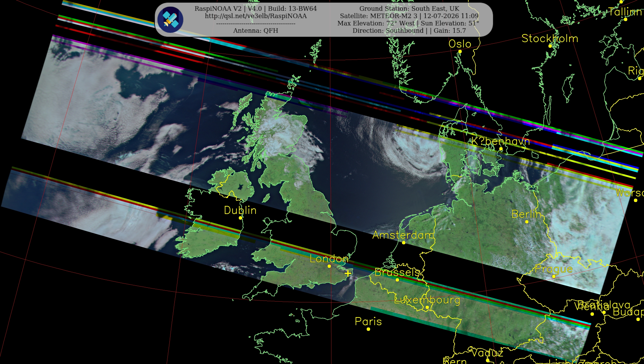Click the "Direction: Southbound" gain line
This screenshot has width=644, height=364.
click(409, 31)
